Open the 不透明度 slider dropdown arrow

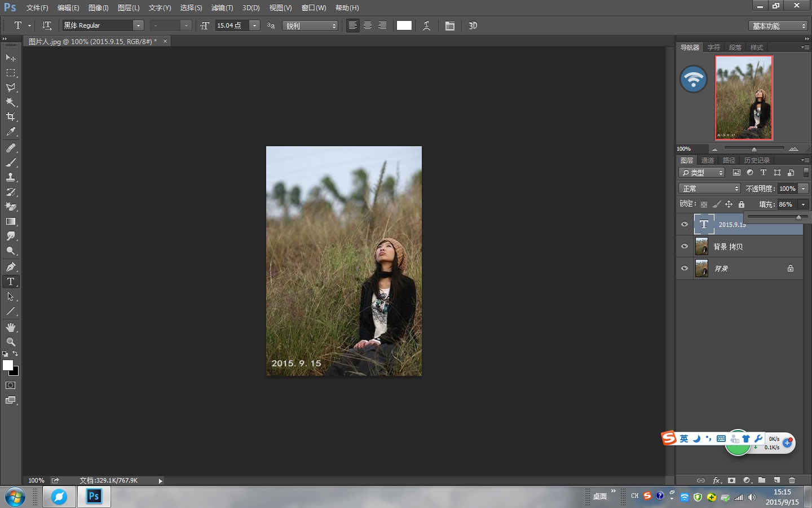[x=804, y=189]
